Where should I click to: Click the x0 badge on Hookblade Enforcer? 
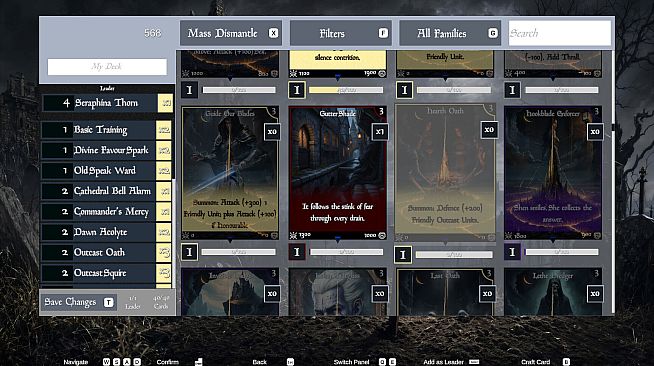tap(595, 132)
